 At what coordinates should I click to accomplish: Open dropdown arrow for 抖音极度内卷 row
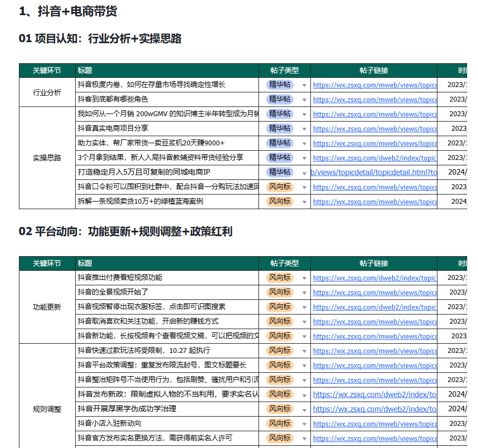point(304,85)
